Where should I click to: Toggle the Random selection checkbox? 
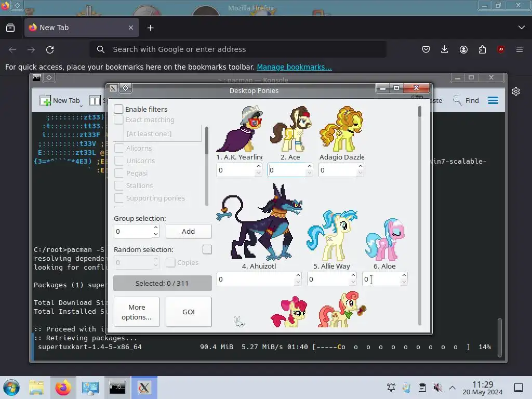click(x=207, y=249)
